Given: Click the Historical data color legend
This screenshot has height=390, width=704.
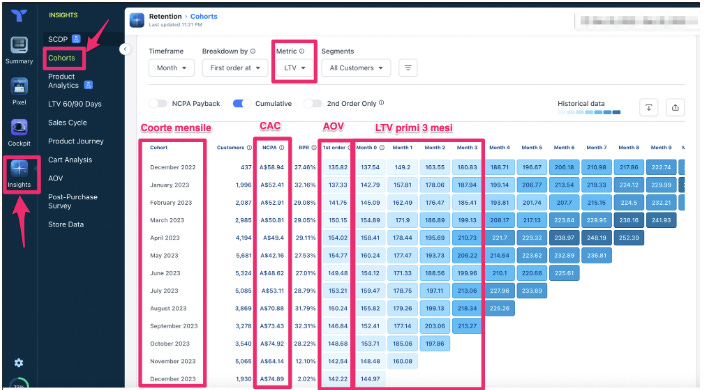Looking at the screenshot, I should (589, 112).
